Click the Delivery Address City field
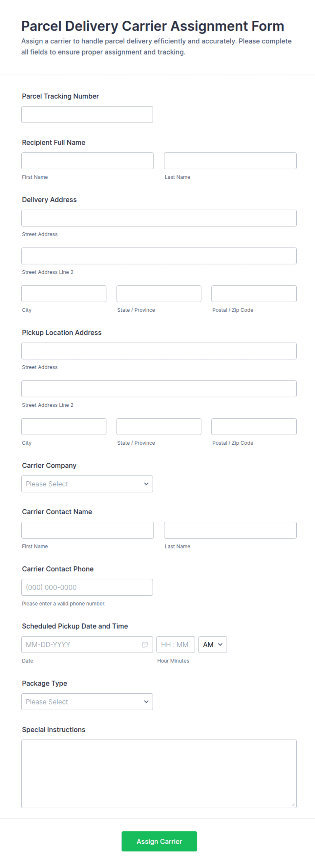The height and width of the screenshot is (868, 315). 64,294
